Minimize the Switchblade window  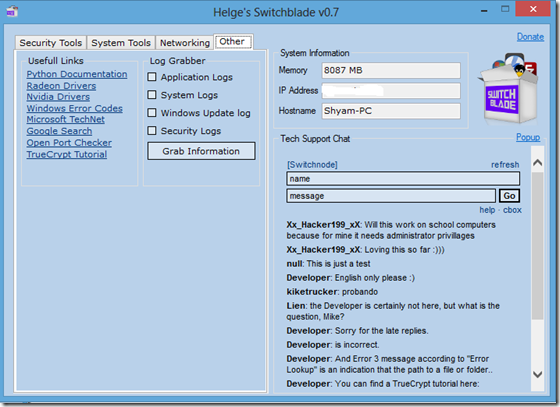[484, 11]
